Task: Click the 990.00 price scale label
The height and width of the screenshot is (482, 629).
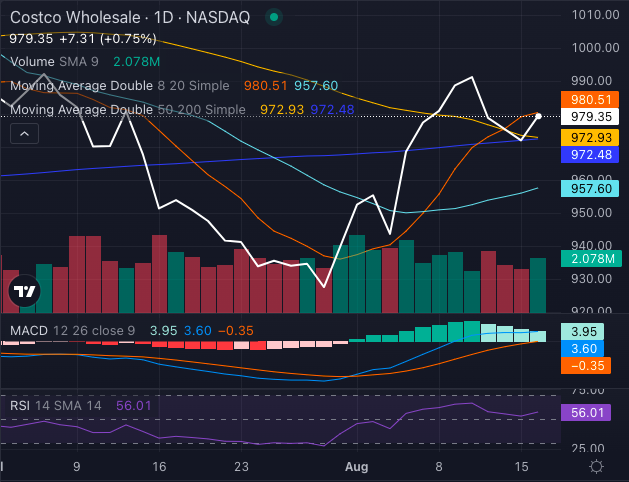Action: pyautogui.click(x=591, y=81)
